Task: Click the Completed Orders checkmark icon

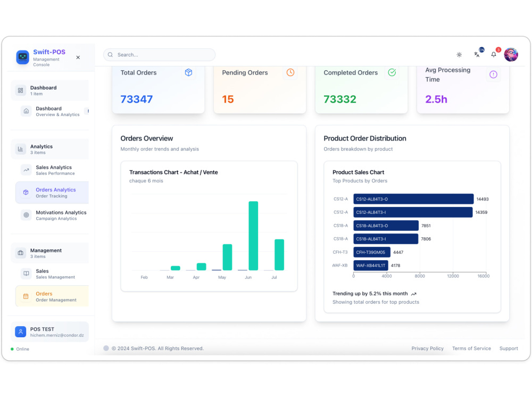Action: pos(392,72)
